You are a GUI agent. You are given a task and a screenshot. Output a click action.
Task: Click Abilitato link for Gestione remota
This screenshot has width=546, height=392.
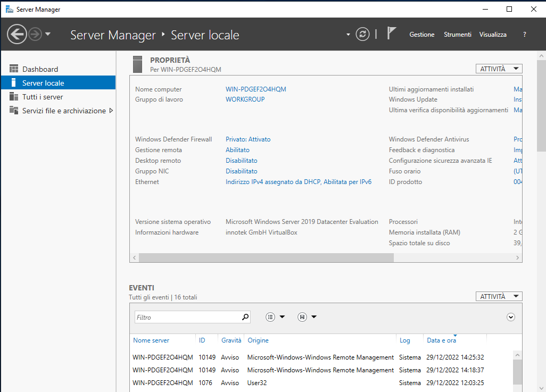237,149
